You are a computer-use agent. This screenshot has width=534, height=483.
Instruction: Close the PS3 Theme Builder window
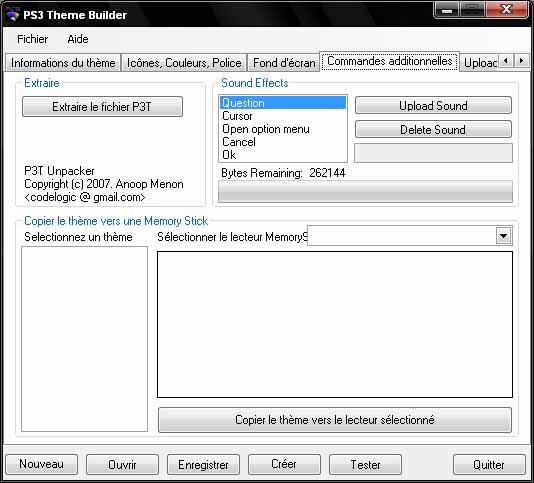(x=507, y=10)
